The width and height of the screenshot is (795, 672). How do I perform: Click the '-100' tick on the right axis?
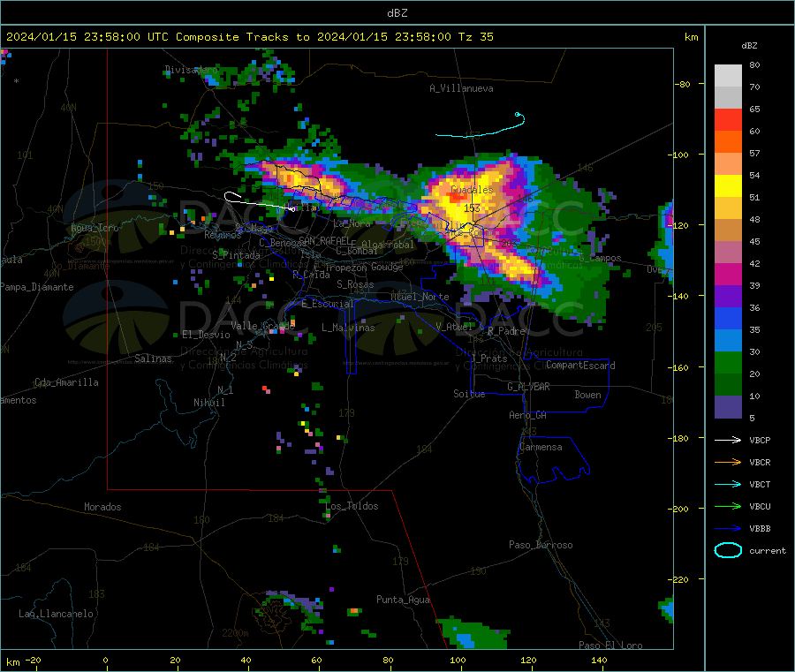point(678,155)
